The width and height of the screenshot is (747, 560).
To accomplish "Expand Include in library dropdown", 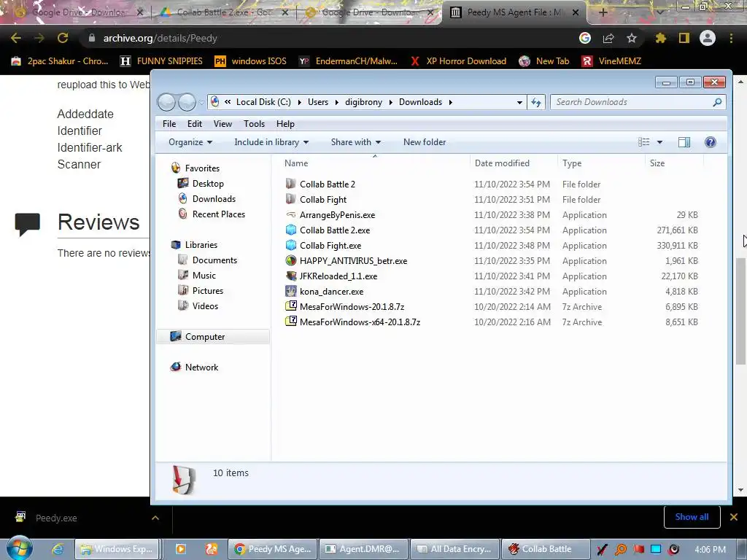I will tap(271, 142).
